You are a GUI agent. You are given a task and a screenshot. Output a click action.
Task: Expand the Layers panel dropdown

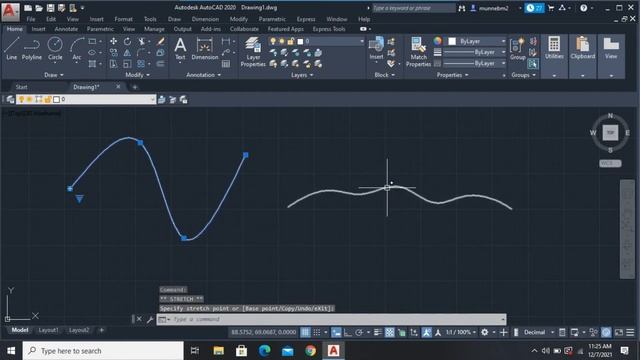(302, 75)
